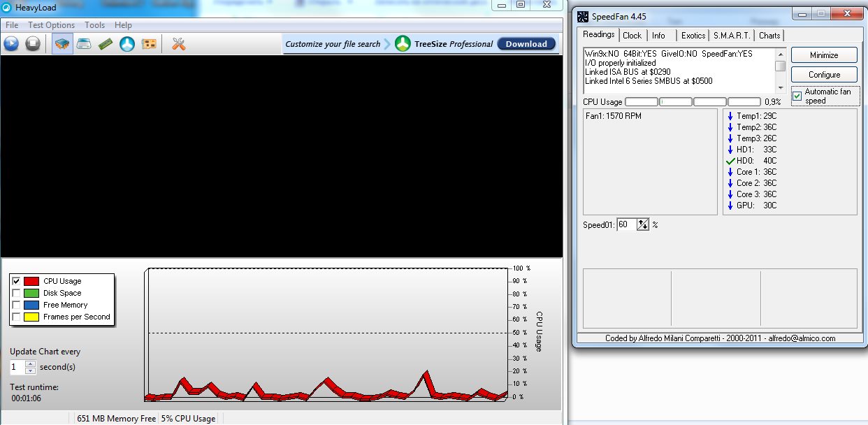Click the blue arrow next to Core 1
The image size is (868, 425).
pos(730,172)
